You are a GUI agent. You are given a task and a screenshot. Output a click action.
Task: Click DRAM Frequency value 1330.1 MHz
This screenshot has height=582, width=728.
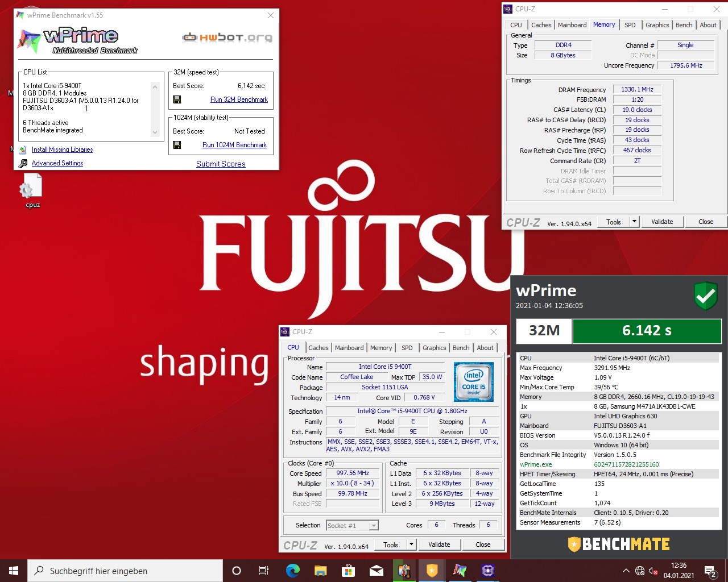(637, 89)
